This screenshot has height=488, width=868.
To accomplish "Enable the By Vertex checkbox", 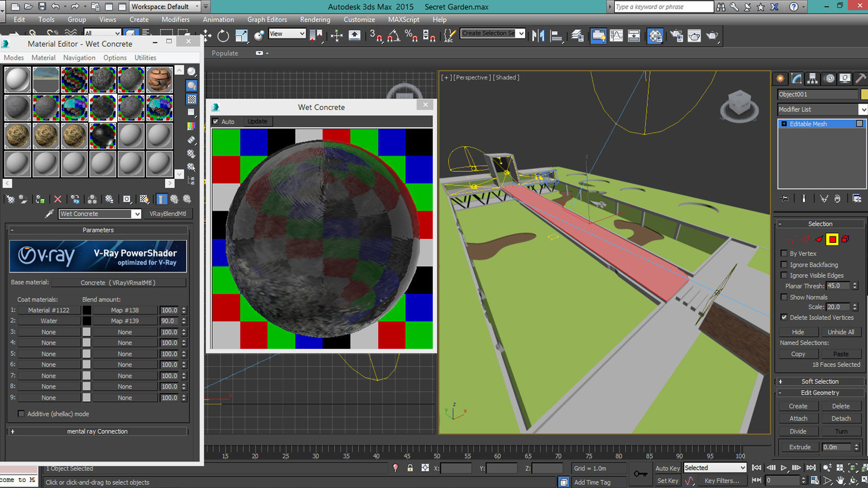I will pos(784,253).
